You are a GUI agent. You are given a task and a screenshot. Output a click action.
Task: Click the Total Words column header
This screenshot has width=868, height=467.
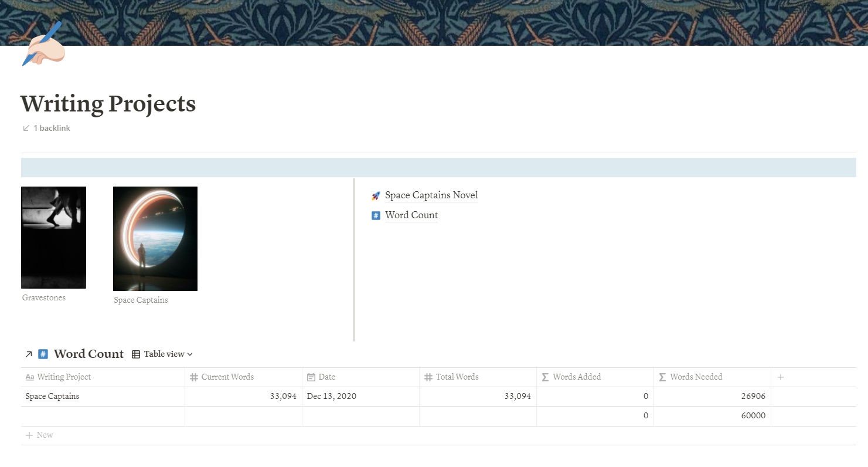click(478, 377)
